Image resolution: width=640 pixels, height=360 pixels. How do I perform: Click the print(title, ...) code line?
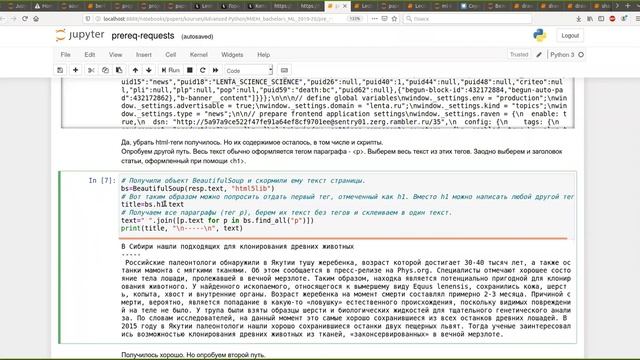[182, 228]
